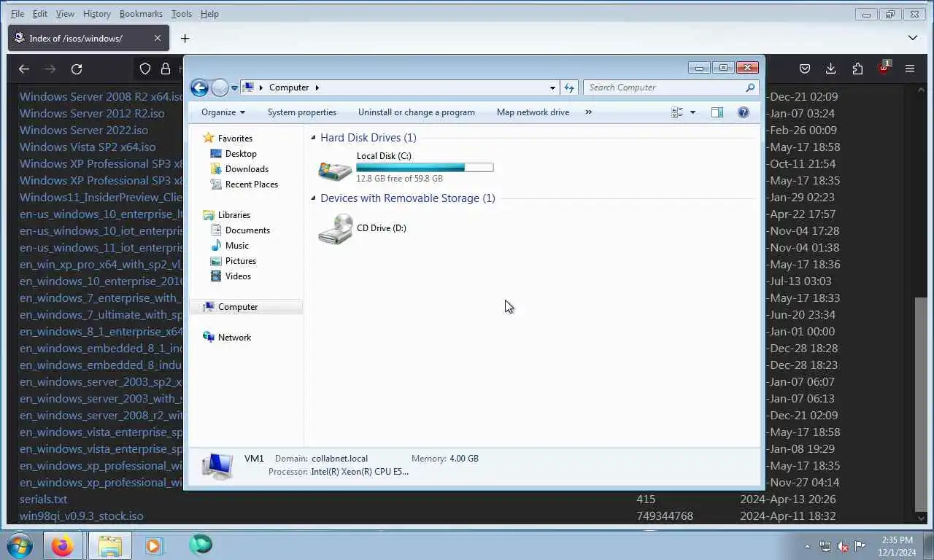The height and width of the screenshot is (560, 934).
Task: Open the Firefox History menu
Action: click(x=96, y=14)
